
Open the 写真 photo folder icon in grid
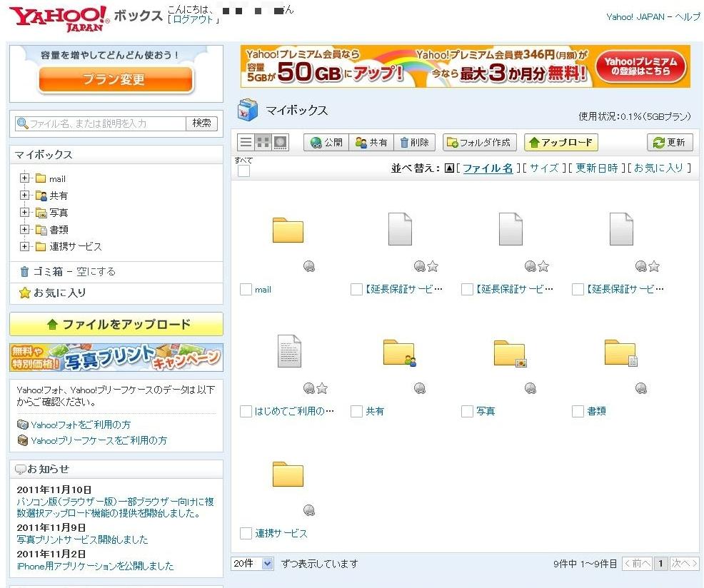510,353
